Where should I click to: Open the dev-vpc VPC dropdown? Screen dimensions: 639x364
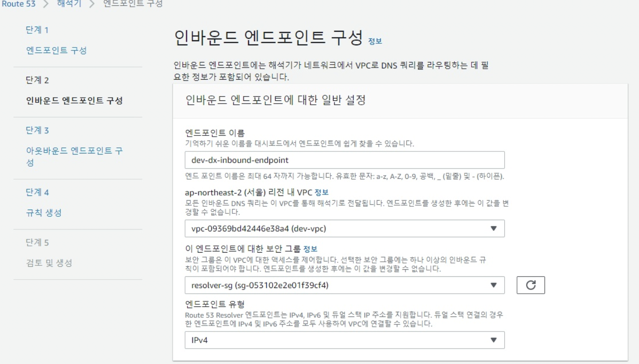pos(344,228)
